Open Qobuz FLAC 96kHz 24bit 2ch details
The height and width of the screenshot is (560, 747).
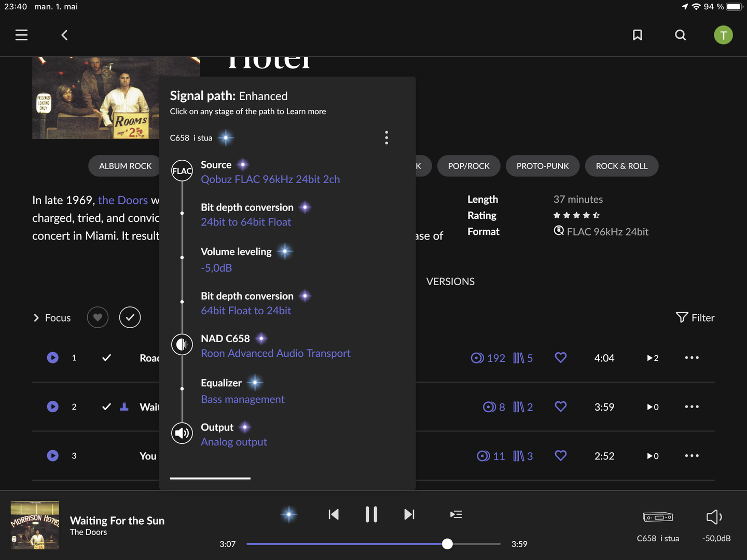pyautogui.click(x=270, y=179)
